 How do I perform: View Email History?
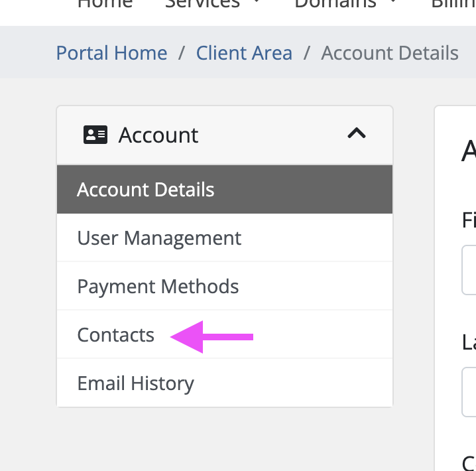(135, 383)
